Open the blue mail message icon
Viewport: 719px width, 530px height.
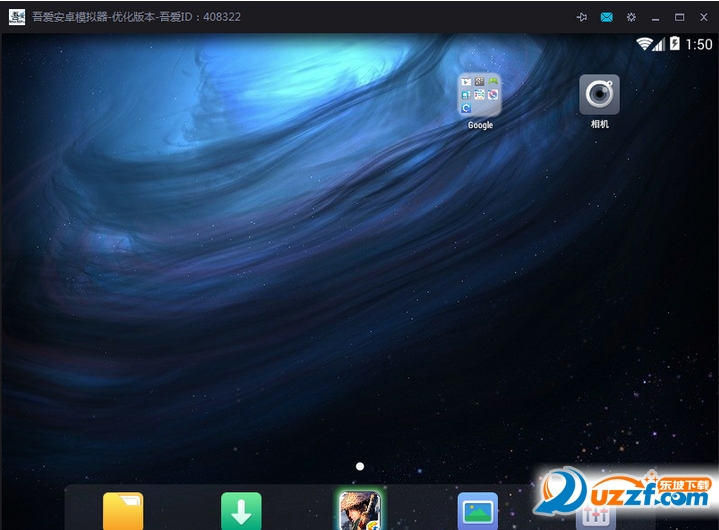607,17
